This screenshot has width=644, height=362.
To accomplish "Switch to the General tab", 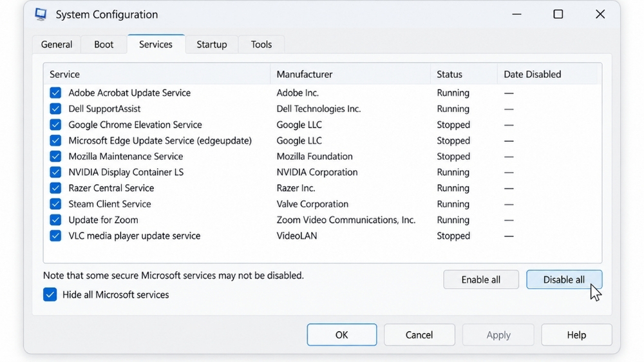I will pyautogui.click(x=57, y=44).
